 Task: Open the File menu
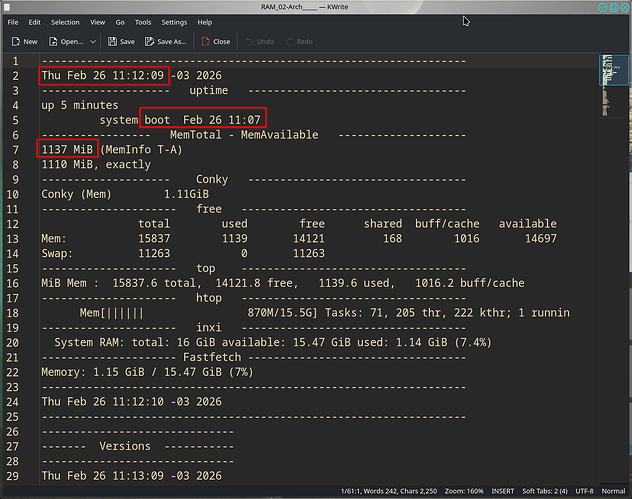[12, 22]
